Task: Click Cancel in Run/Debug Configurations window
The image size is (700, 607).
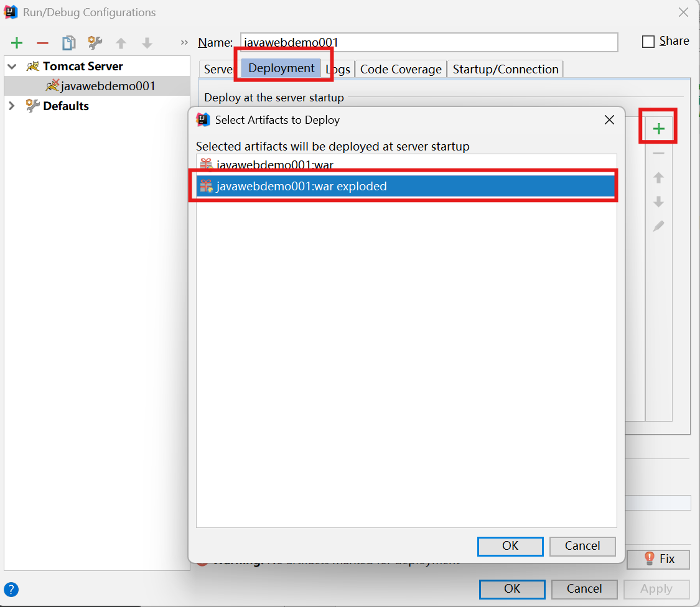Action: pos(584,589)
